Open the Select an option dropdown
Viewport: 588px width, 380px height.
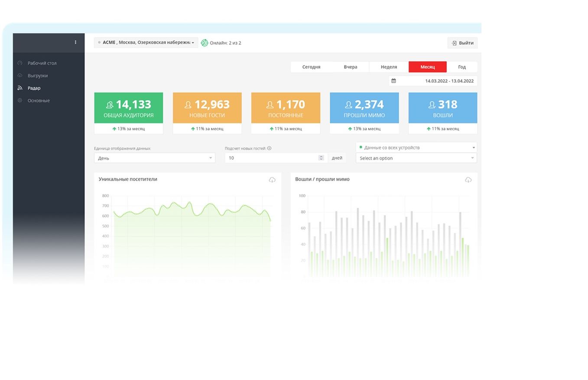(x=416, y=158)
